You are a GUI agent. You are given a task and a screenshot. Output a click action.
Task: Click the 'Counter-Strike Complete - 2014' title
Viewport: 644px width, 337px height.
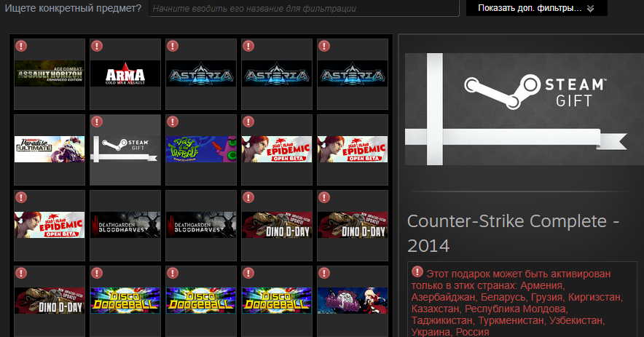pyautogui.click(x=514, y=233)
